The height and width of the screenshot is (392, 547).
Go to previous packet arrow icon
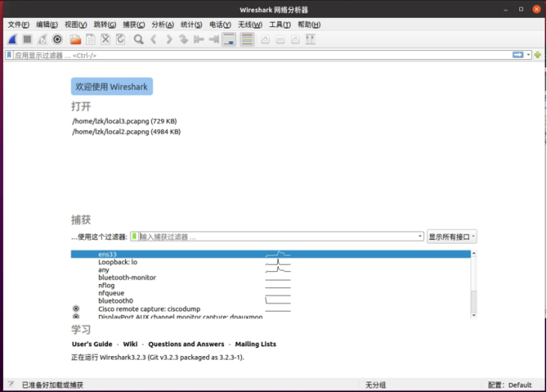click(154, 40)
